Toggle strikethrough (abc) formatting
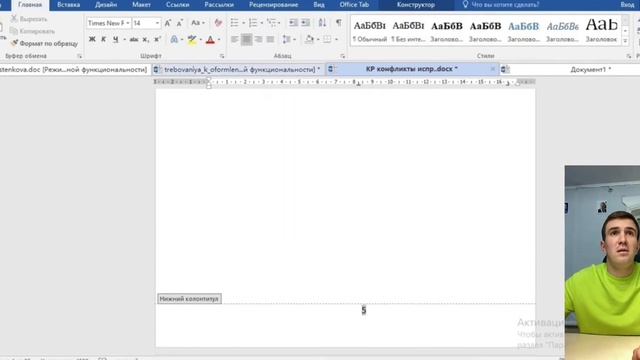Image resolution: width=640 pixels, height=360 pixels. point(133,39)
